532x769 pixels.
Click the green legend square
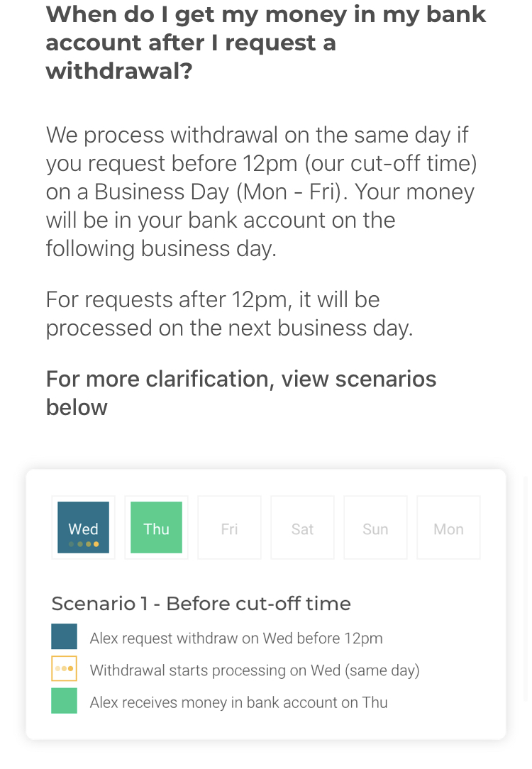point(65,700)
